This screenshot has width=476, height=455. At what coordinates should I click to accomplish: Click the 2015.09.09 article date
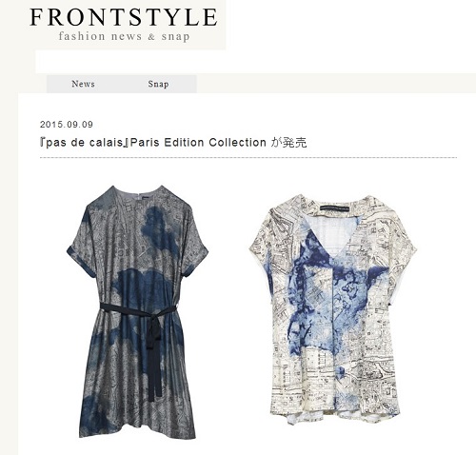click(x=67, y=125)
